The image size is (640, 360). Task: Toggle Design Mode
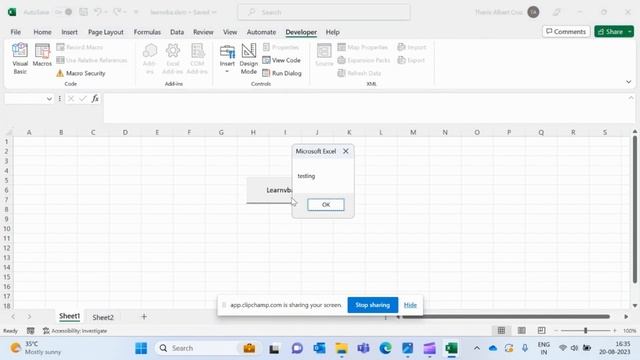pyautogui.click(x=249, y=59)
